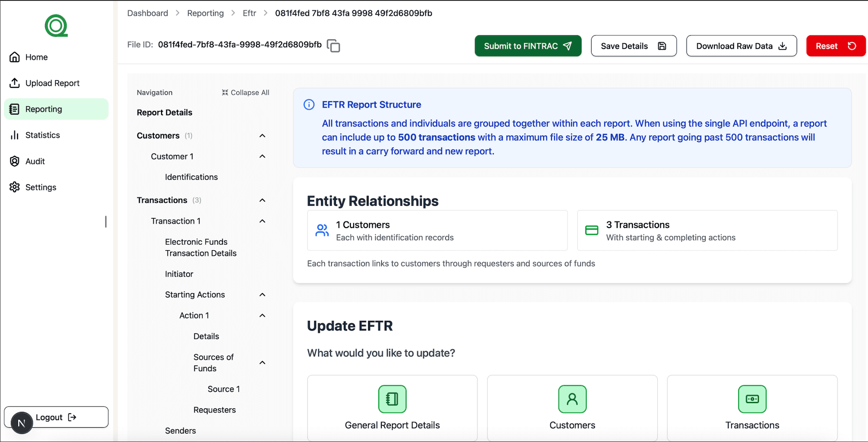This screenshot has width=868, height=442.
Task: Click the Statistics bar chart icon
Action: [x=14, y=135]
